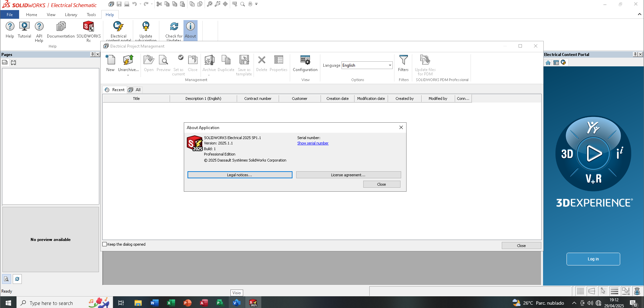This screenshot has height=308, width=644.
Task: Open the File menu
Action: (10, 14)
